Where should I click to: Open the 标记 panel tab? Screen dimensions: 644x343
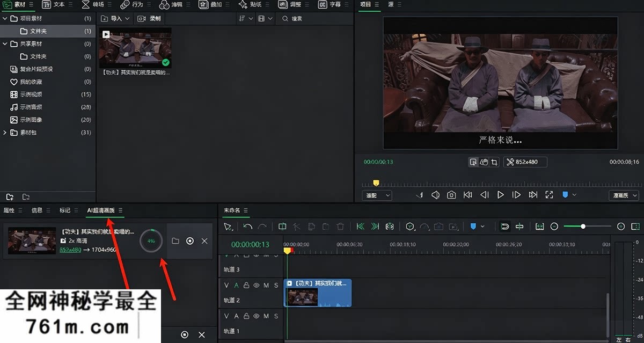[x=65, y=210]
